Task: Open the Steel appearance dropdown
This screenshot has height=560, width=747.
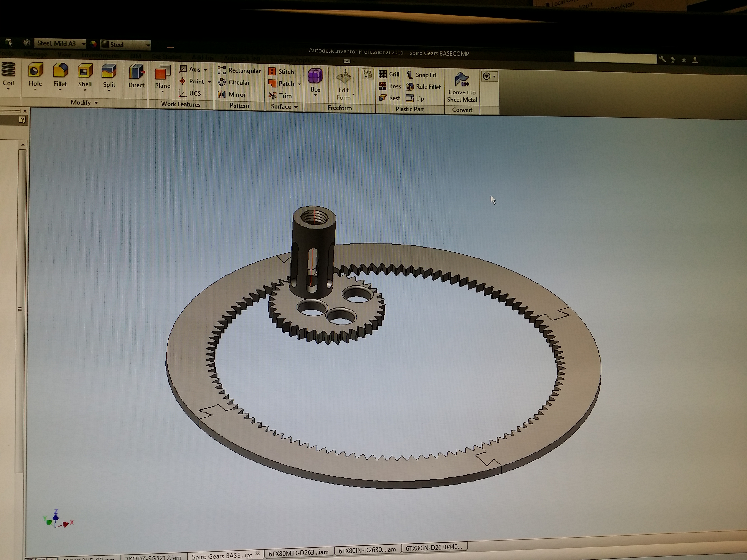Action: 126,45
